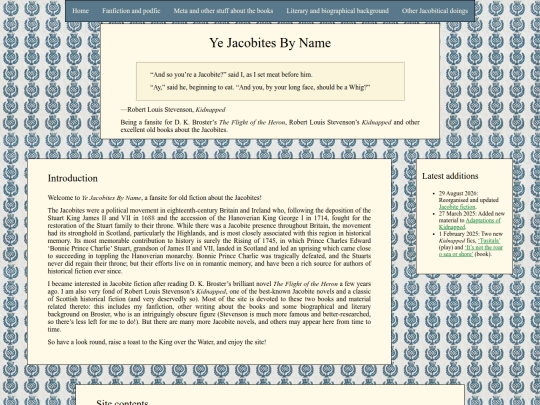Click the quote line "And so you're a Jacobite?"
540x405 pixels.
[231, 74]
